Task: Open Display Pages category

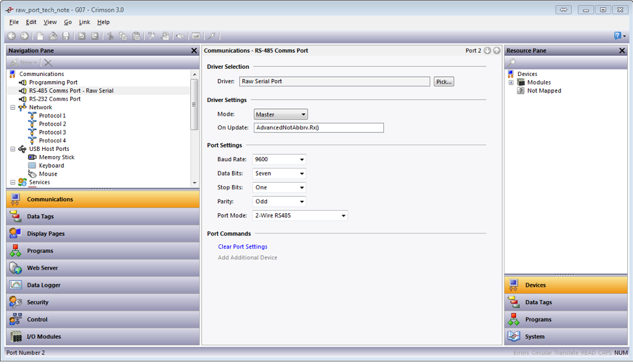Action: click(x=103, y=233)
